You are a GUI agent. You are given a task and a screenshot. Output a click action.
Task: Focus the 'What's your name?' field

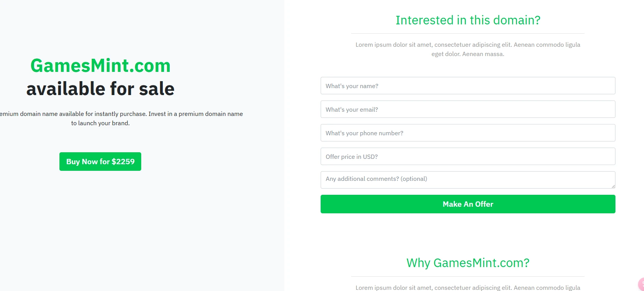point(468,86)
